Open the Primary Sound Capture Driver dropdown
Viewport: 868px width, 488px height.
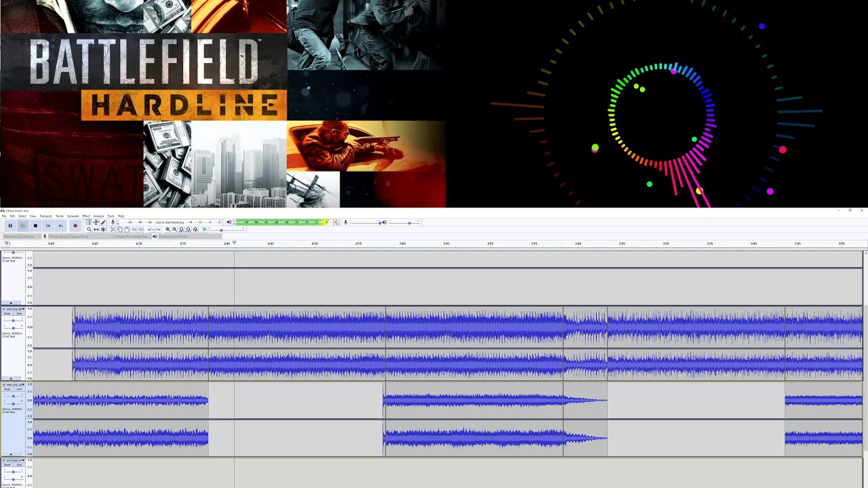click(80, 237)
